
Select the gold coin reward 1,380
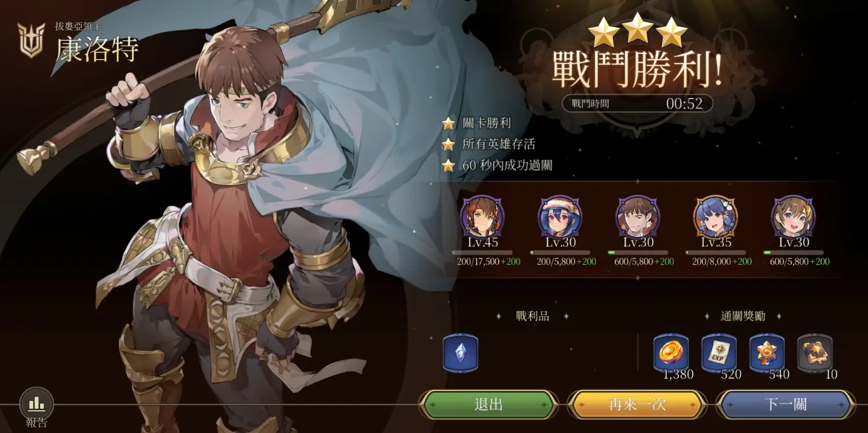pyautogui.click(x=671, y=353)
